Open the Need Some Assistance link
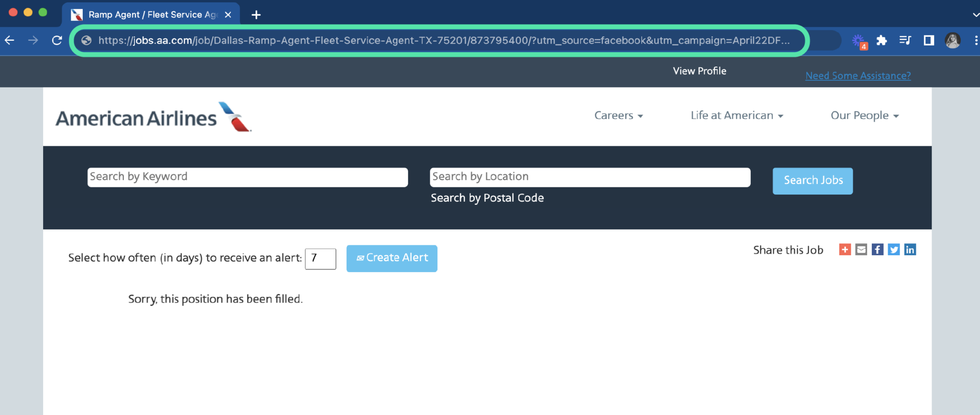 pos(857,76)
